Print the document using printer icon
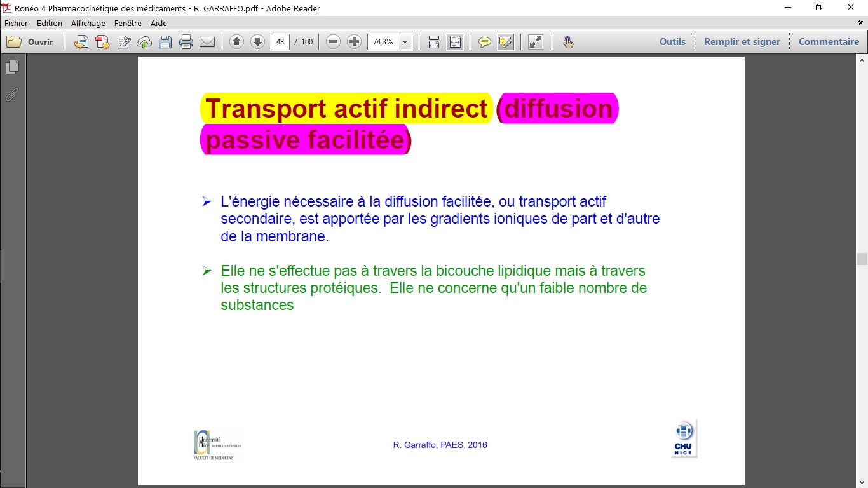 [186, 42]
